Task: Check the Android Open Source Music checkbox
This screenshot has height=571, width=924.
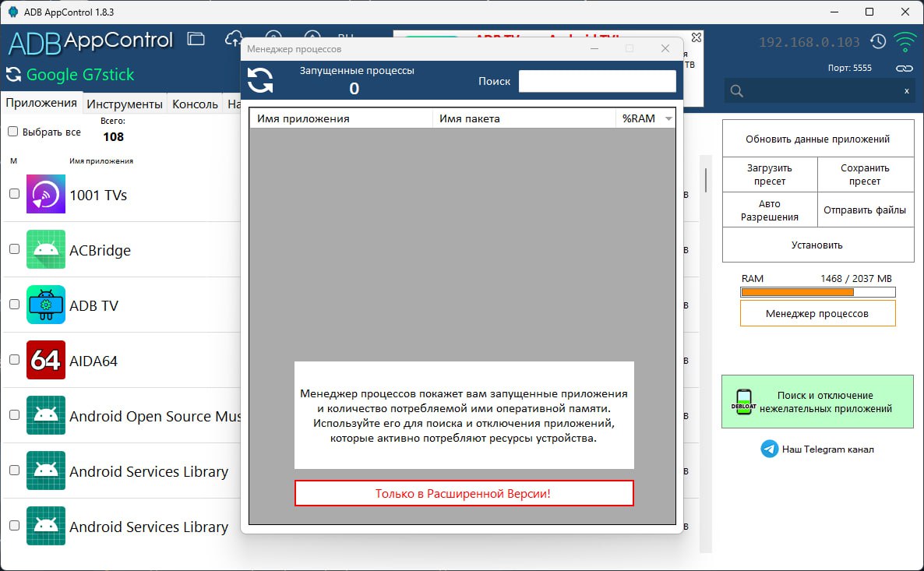Action: point(15,415)
